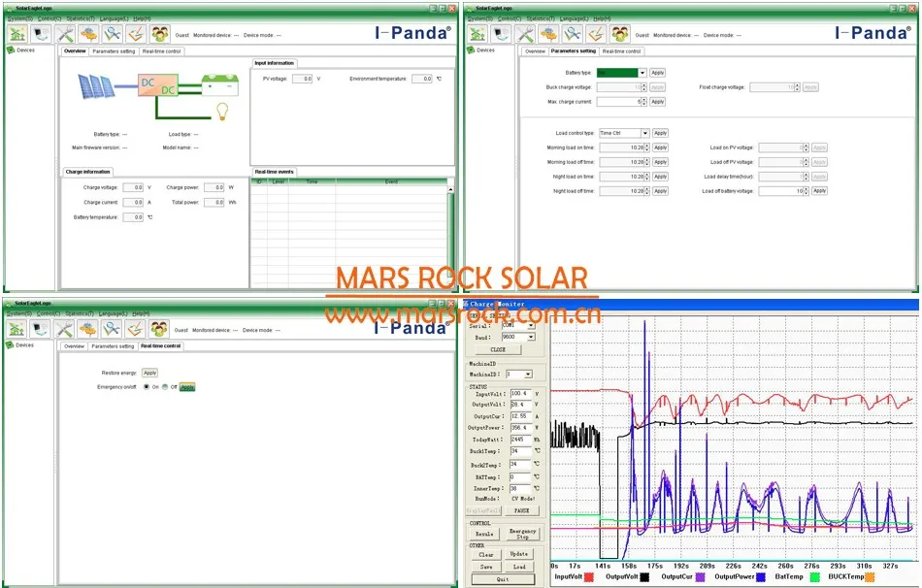Open the Serial port dropdown in Charge Monitor
The width and height of the screenshot is (922, 588).
[x=531, y=325]
